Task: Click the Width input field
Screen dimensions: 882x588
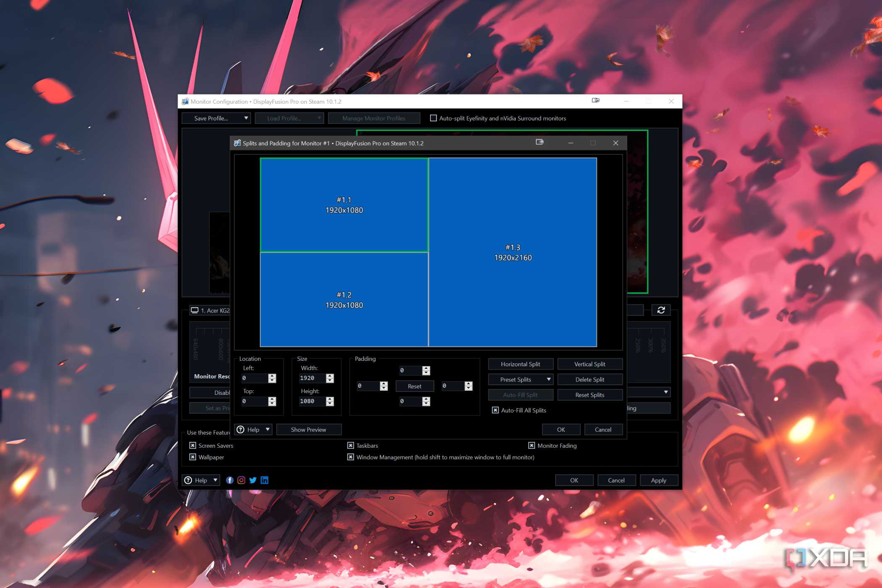Action: [312, 378]
